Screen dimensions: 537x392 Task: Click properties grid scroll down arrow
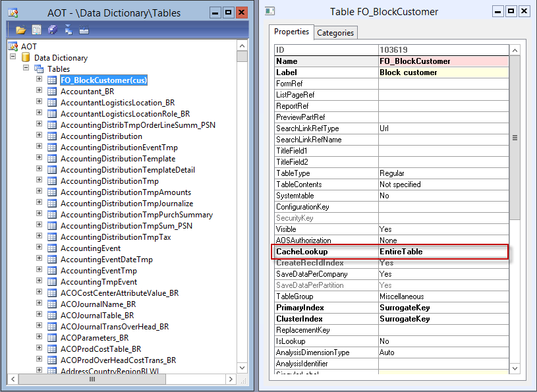515,368
